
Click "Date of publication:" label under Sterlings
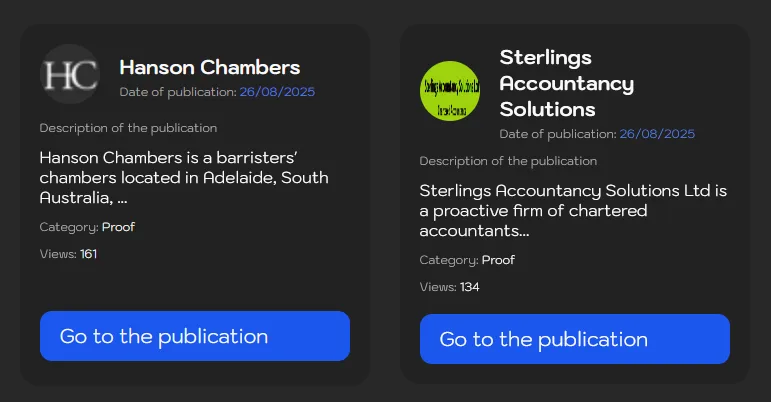(557, 134)
